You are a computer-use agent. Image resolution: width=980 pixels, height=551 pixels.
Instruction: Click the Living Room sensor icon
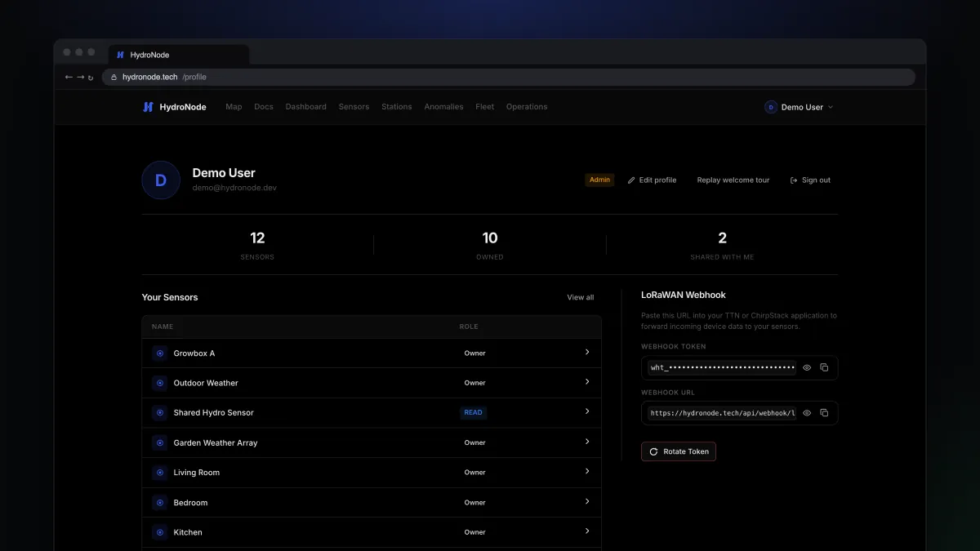coord(159,473)
